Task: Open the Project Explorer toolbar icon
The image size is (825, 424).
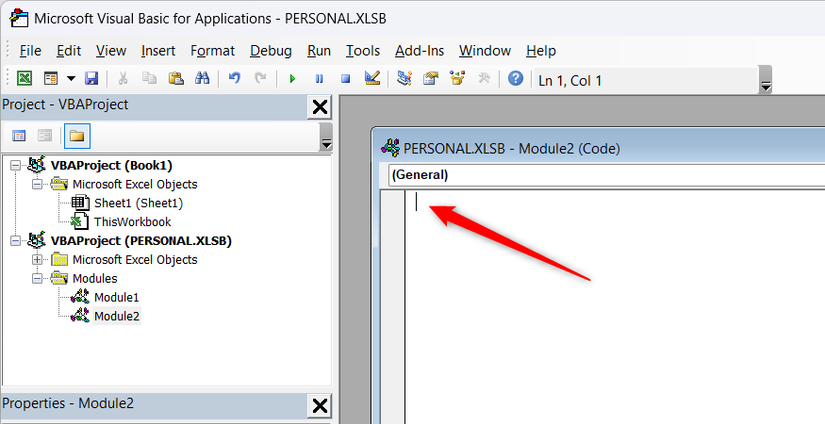Action: pyautogui.click(x=404, y=79)
